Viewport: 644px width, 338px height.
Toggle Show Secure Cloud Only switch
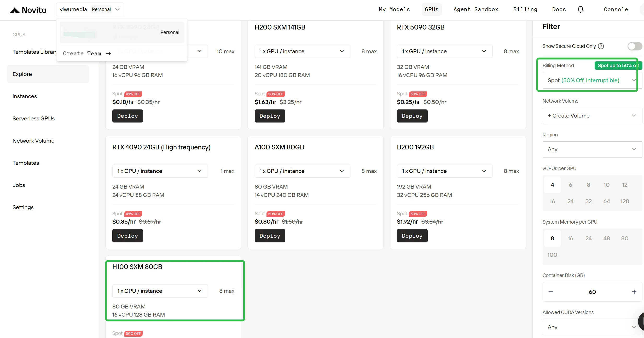pos(635,46)
